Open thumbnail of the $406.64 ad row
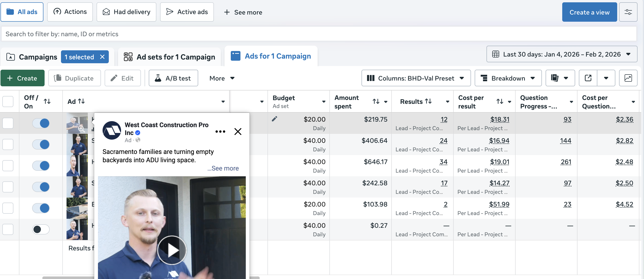 point(77,144)
